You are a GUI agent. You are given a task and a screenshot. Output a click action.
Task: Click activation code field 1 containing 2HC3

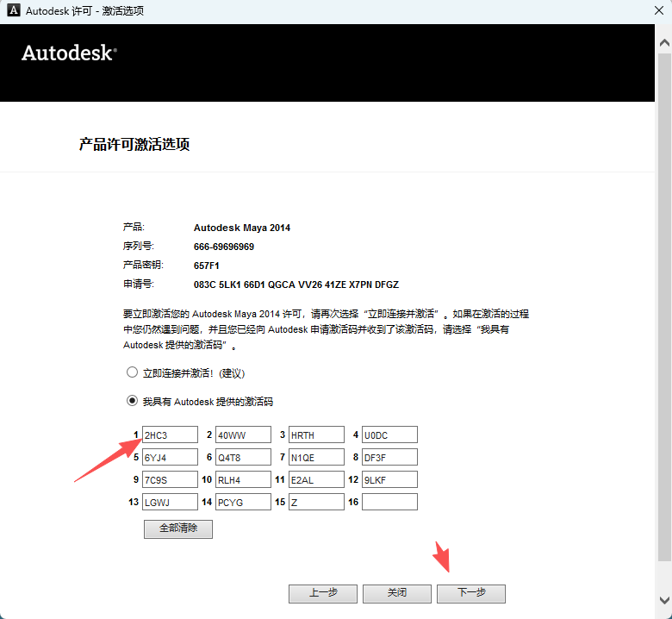click(170, 435)
